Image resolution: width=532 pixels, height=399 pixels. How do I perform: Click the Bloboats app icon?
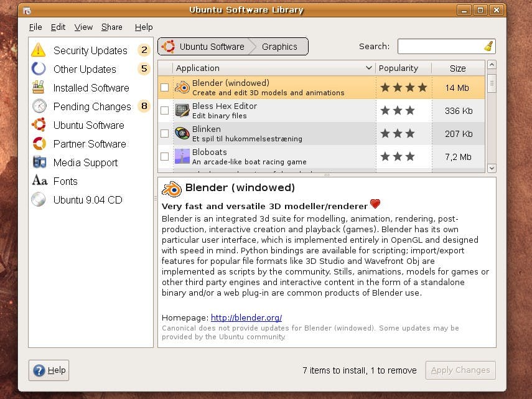182,156
